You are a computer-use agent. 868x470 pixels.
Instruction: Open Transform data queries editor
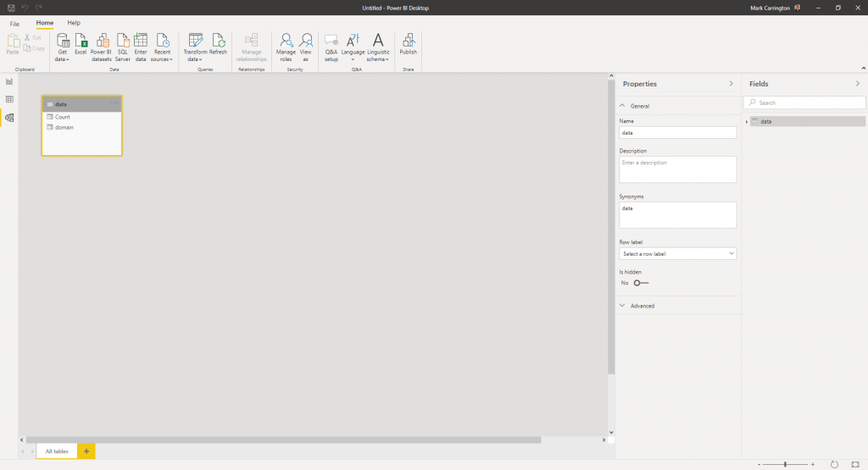[195, 47]
